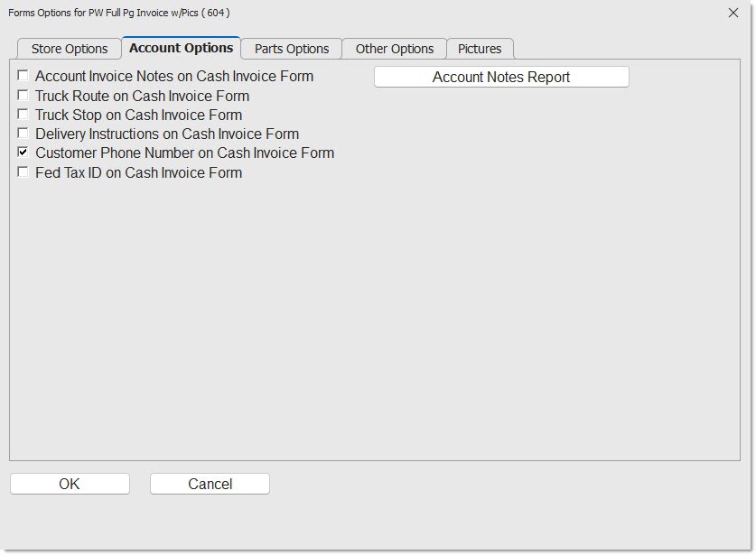Click the "Truck Route on Cash Invoice Form" text
Screen dimensions: 756x555
pos(142,96)
